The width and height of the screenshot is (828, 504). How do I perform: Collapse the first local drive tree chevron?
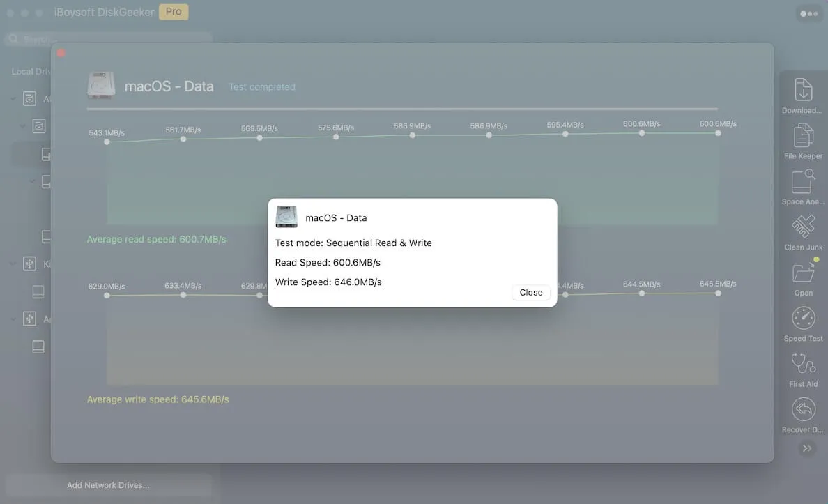(13, 99)
